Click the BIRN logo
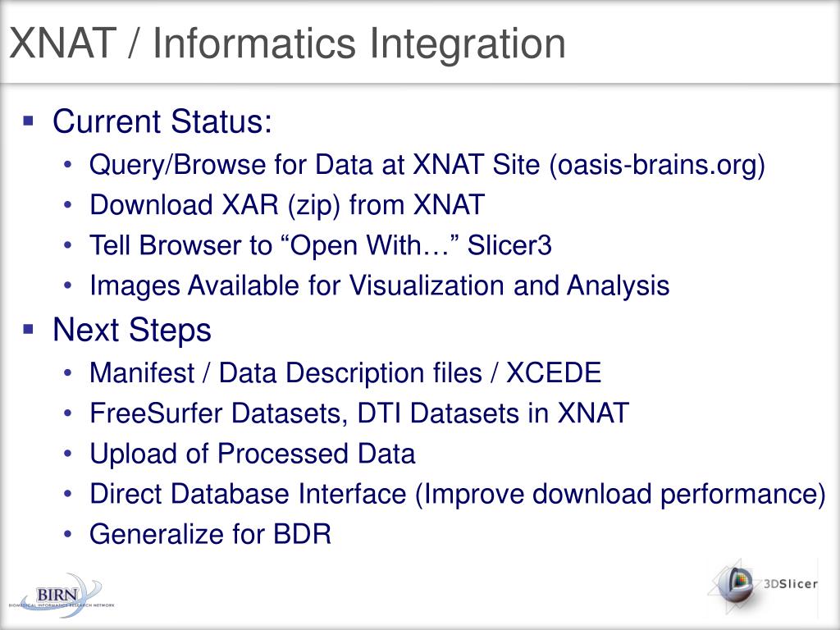The image size is (840, 630). point(61,596)
